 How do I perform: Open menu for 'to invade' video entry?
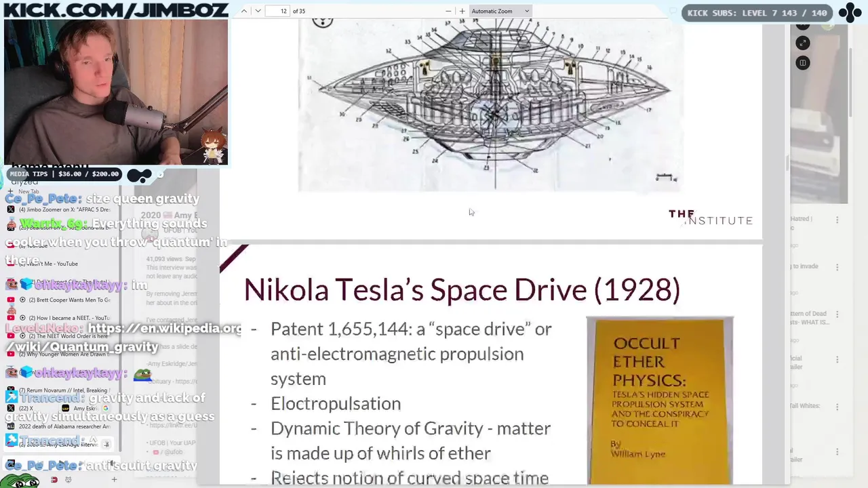tap(837, 267)
